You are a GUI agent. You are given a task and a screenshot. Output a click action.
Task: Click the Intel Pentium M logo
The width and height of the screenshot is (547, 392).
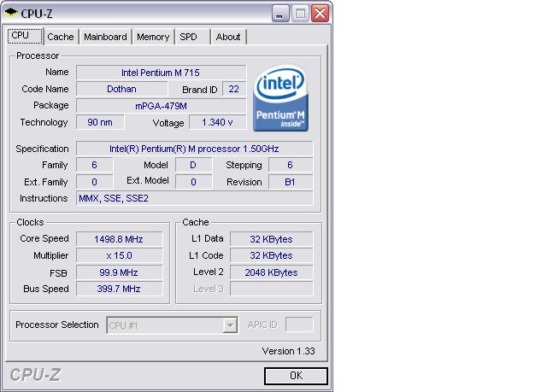pos(280,98)
